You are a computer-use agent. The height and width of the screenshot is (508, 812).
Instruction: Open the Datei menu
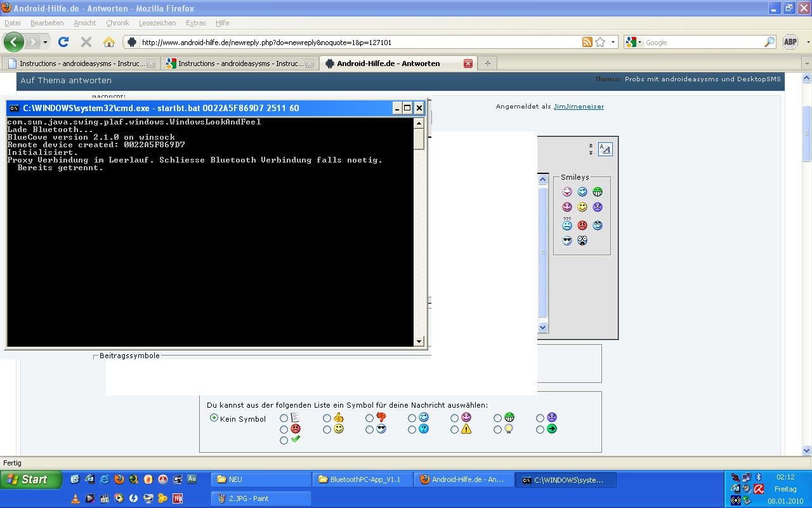13,23
